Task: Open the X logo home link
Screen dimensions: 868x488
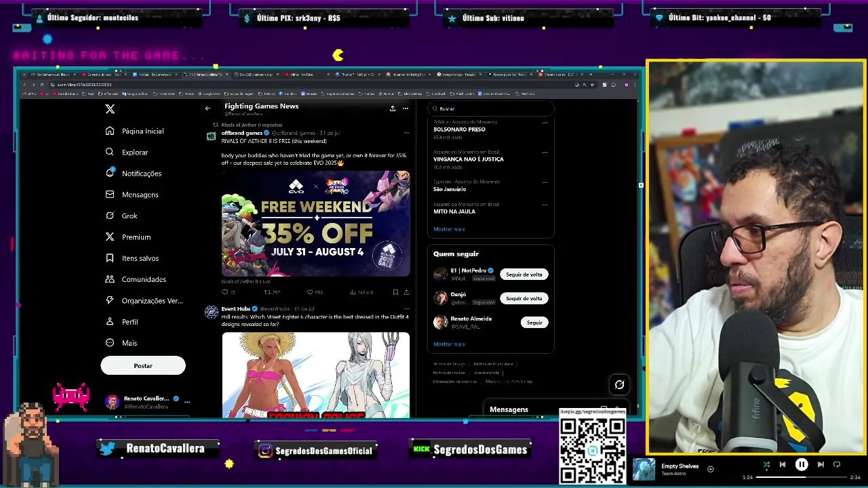Action: pos(110,108)
